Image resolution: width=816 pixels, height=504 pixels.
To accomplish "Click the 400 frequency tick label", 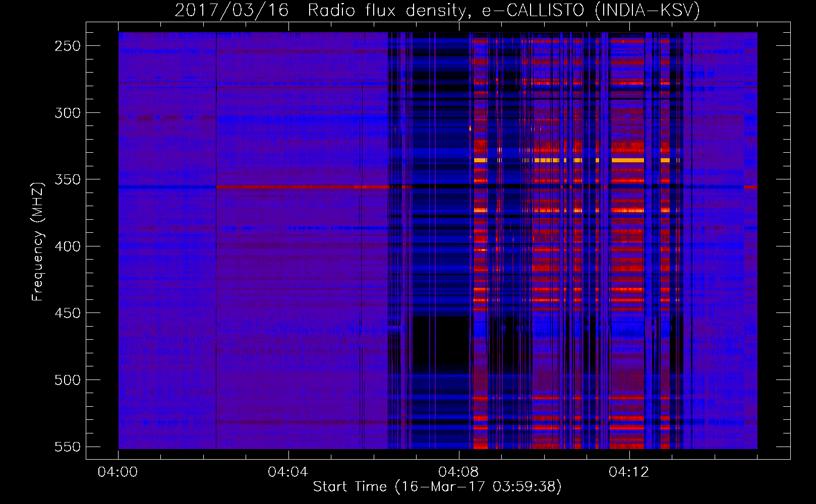I will 68,246.
